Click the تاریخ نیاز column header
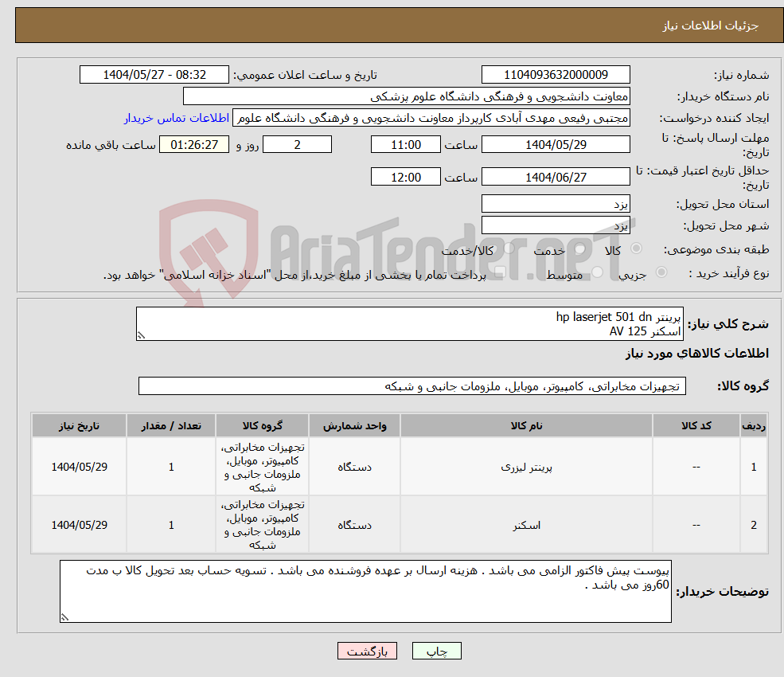 tap(79, 426)
